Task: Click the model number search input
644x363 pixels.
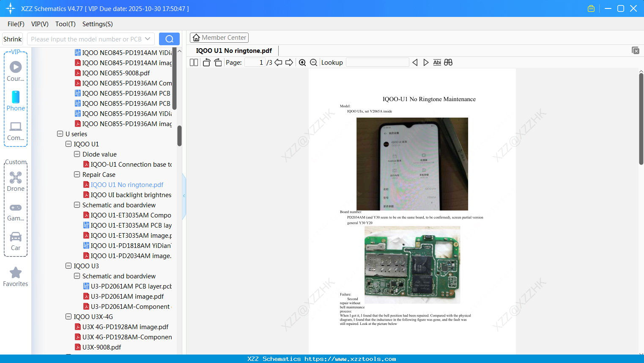Action: (x=86, y=39)
